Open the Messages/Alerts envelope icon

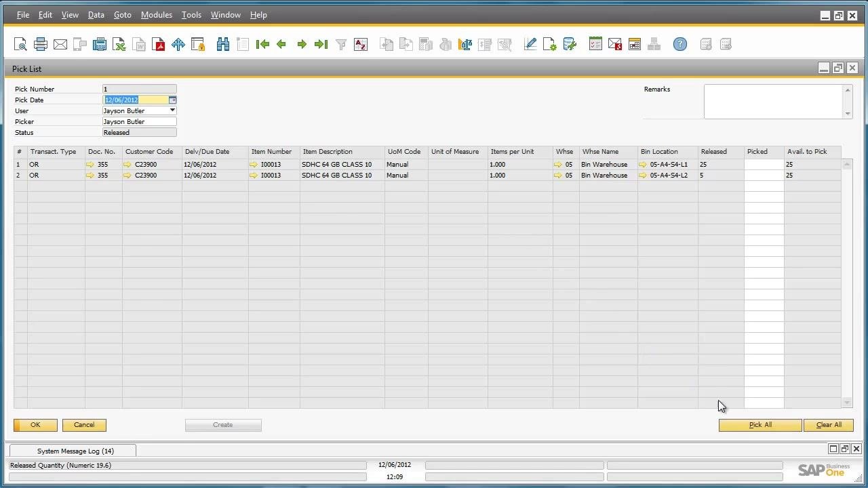(x=615, y=45)
